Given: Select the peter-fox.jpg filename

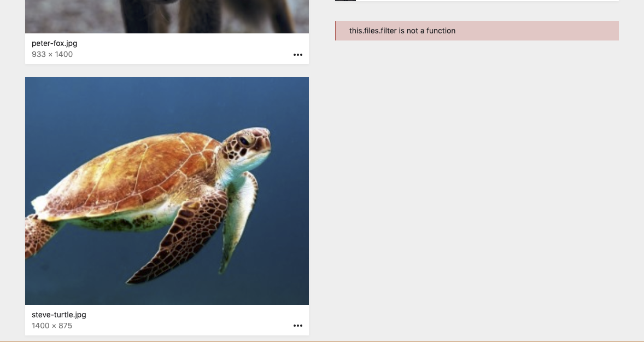Looking at the screenshot, I should coord(54,43).
